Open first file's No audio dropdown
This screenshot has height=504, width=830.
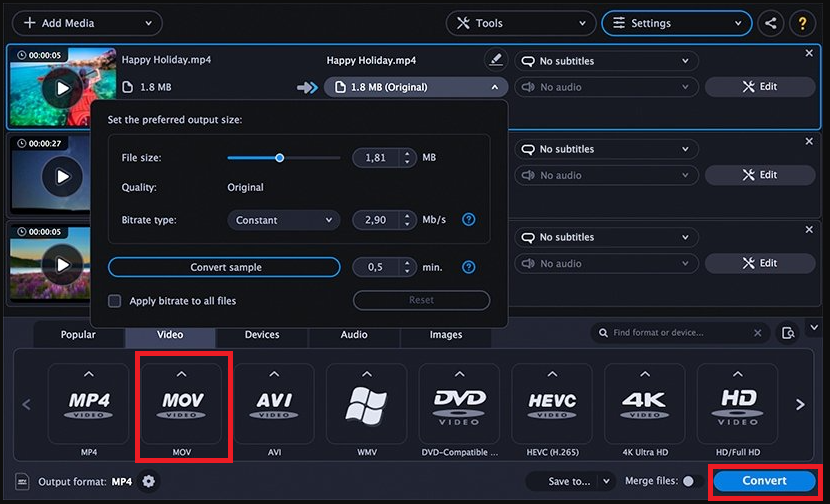click(606, 87)
